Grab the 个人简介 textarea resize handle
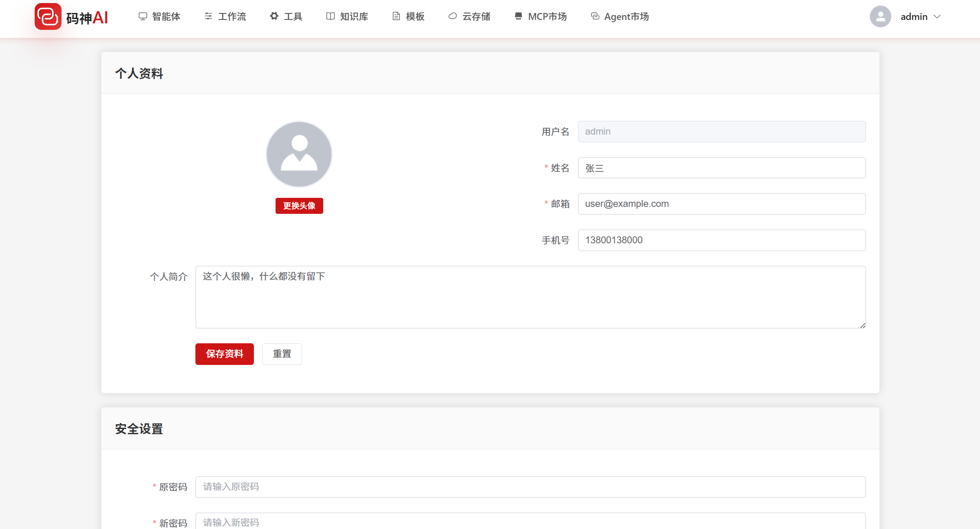The image size is (980, 529). click(x=863, y=326)
